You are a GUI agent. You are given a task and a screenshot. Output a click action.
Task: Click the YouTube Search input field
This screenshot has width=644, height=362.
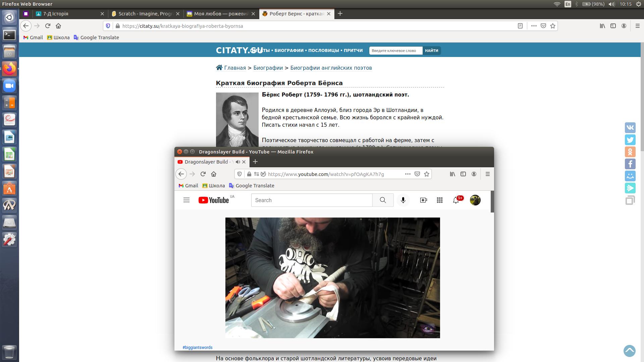(x=311, y=200)
